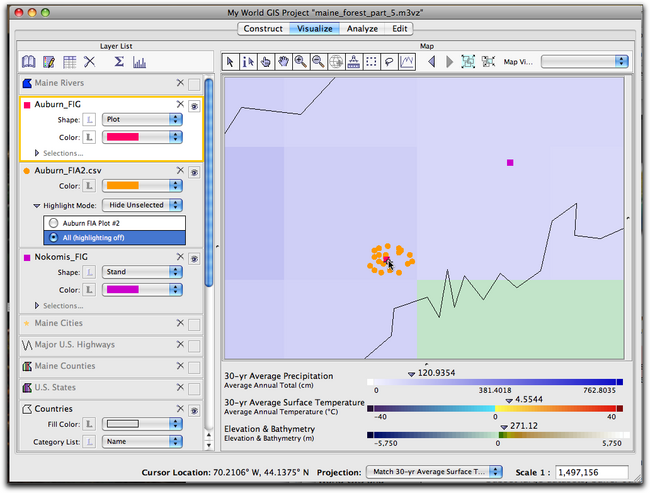Switch to the Visualize tab
This screenshot has height=493, width=650.
click(x=315, y=29)
